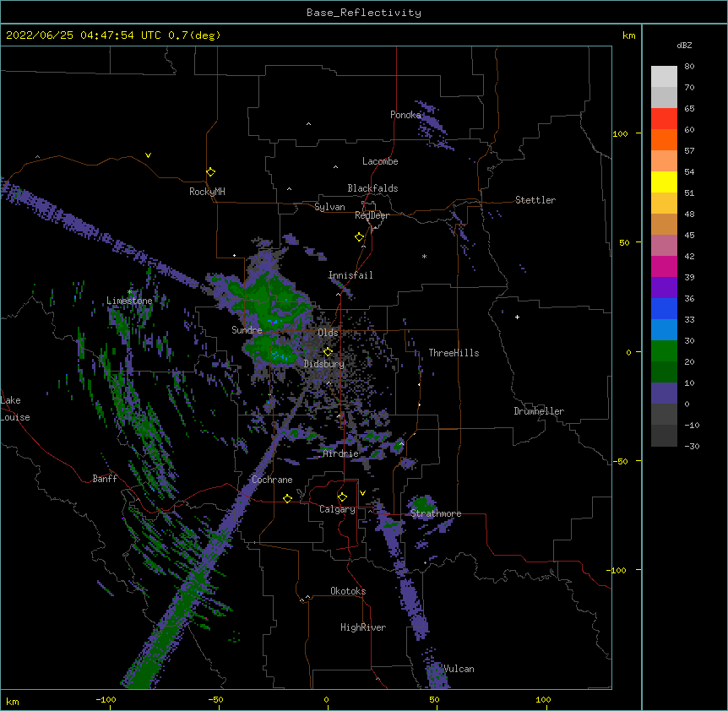Image resolution: width=728 pixels, height=711 pixels.
Task: Click the RockyMH label
Action: click(x=207, y=192)
